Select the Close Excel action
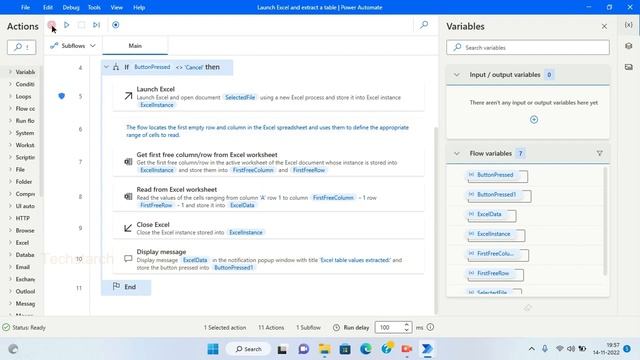Viewport: 640px width, 360px height. (x=269, y=228)
